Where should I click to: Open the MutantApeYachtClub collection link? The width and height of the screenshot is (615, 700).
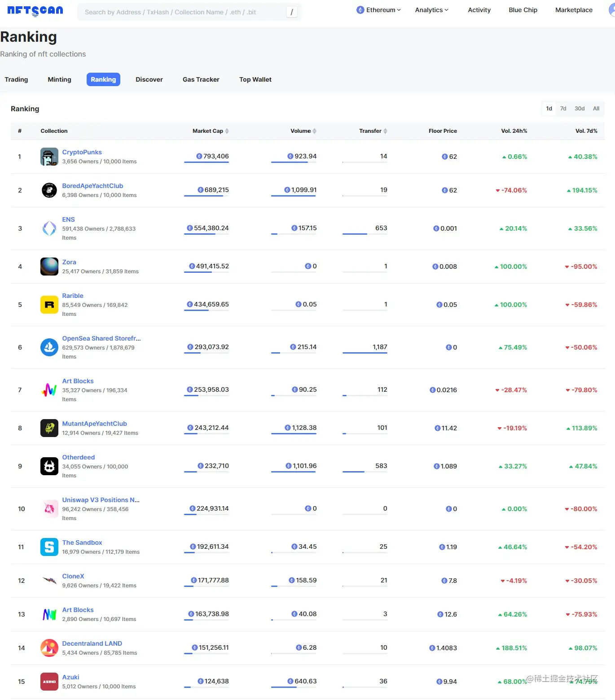tap(94, 424)
